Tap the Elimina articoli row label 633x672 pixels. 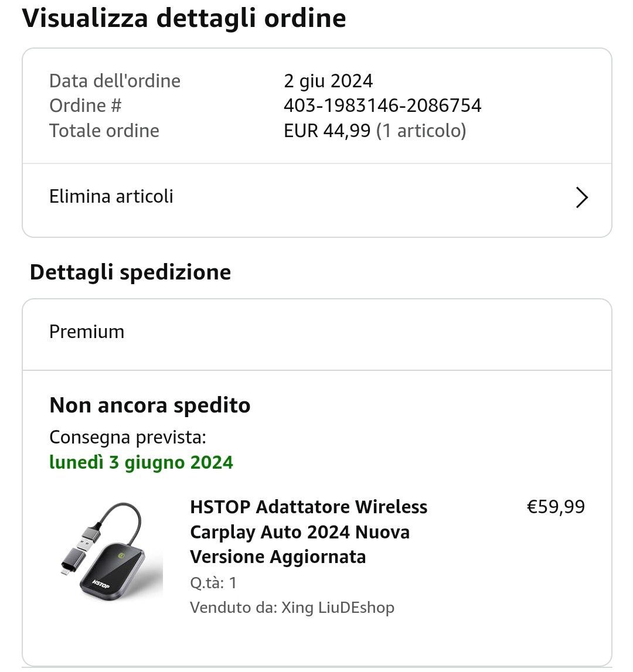111,196
